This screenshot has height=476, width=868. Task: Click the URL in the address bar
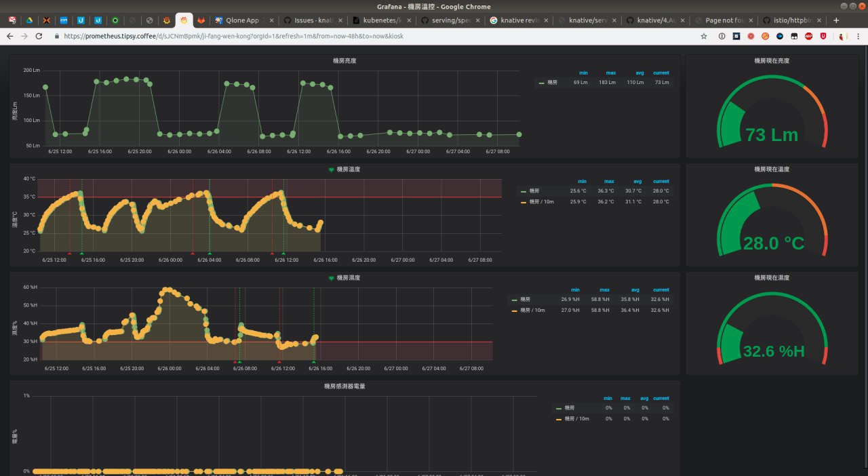[233, 36]
